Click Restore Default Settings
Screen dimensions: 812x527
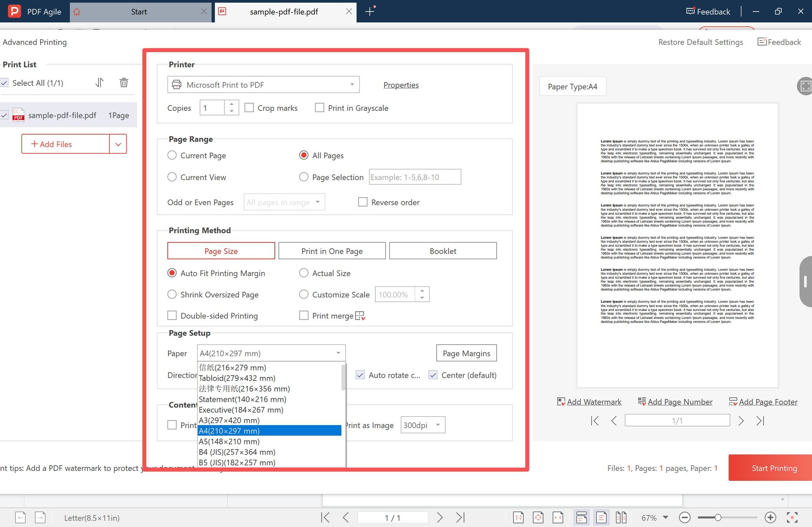pyautogui.click(x=700, y=42)
